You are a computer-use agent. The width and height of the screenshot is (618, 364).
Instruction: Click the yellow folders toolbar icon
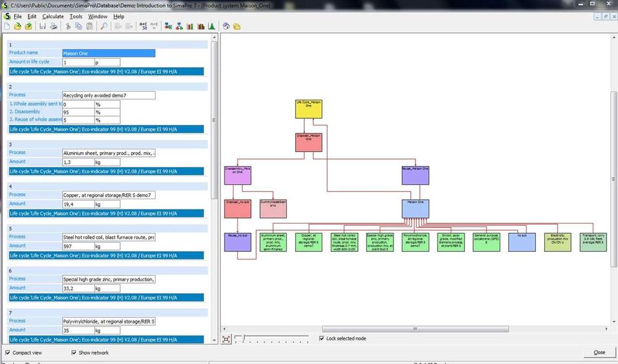237,27
